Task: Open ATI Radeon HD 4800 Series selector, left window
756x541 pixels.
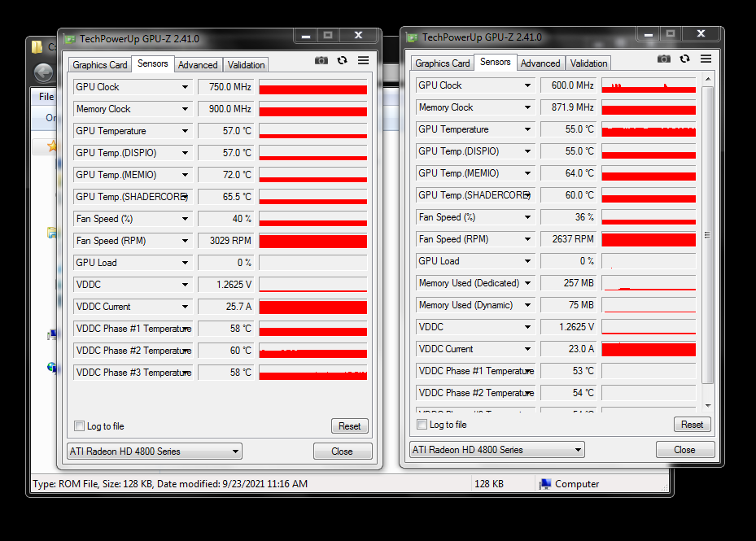Action: pos(155,452)
